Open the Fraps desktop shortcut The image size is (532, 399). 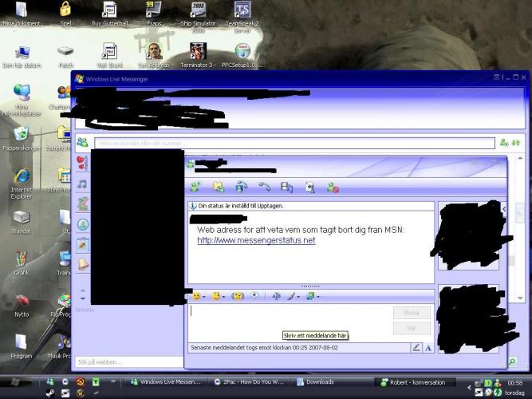point(154,14)
